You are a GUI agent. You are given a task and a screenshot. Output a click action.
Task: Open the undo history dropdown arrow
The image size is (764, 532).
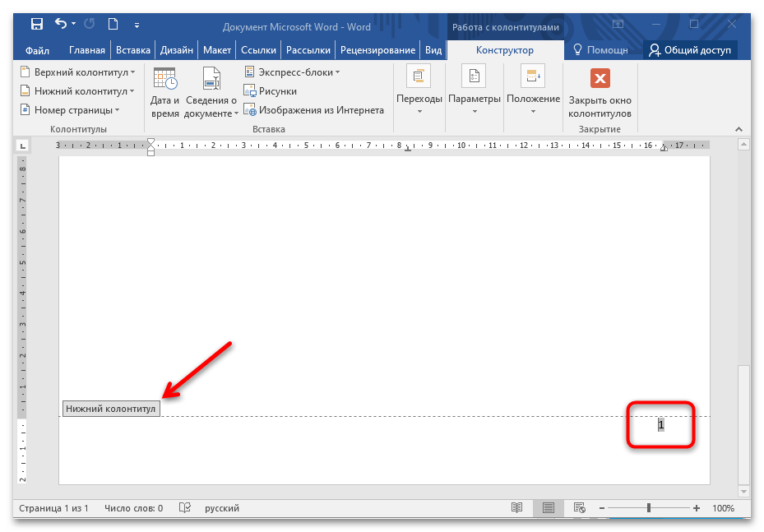(73, 23)
